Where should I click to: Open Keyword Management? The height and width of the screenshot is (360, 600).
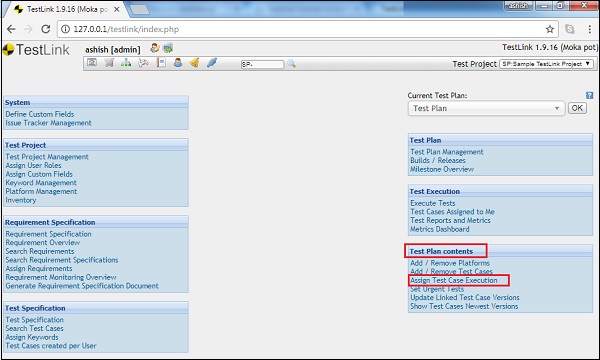pyautogui.click(x=41, y=183)
